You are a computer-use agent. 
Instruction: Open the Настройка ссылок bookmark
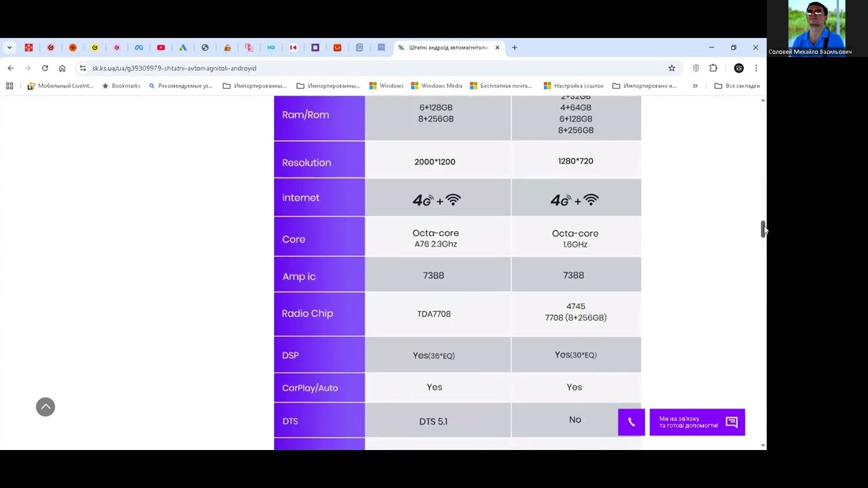click(x=573, y=86)
